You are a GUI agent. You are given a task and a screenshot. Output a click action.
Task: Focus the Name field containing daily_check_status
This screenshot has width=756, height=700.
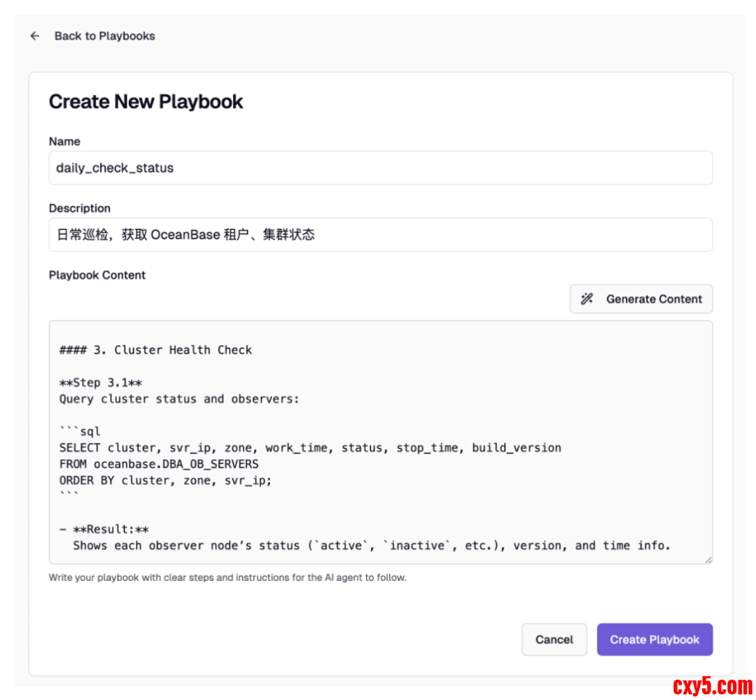click(x=380, y=168)
